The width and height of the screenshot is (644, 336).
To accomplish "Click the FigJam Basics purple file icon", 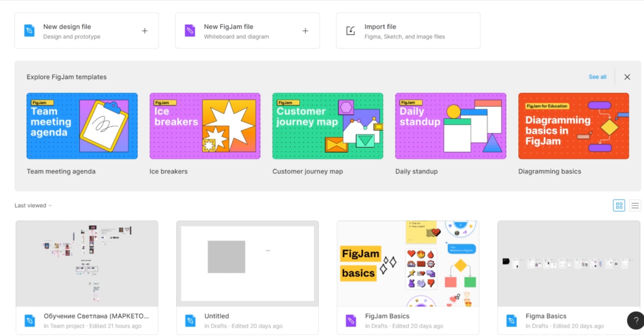I will click(x=351, y=320).
